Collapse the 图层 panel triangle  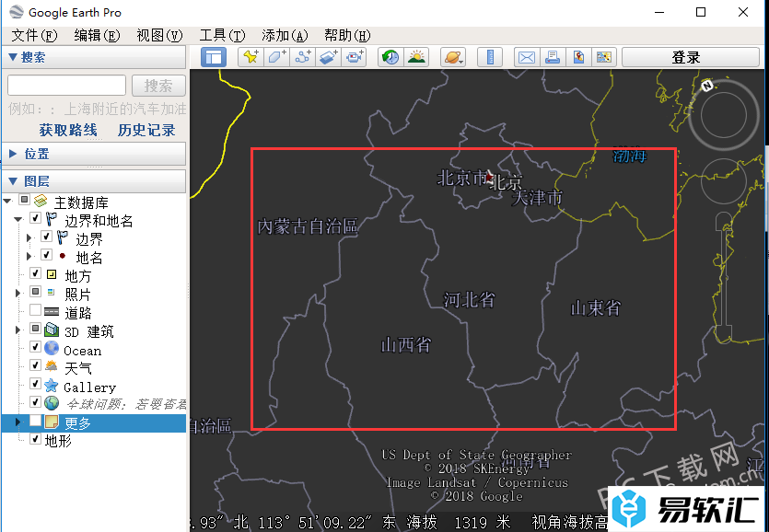[13, 181]
